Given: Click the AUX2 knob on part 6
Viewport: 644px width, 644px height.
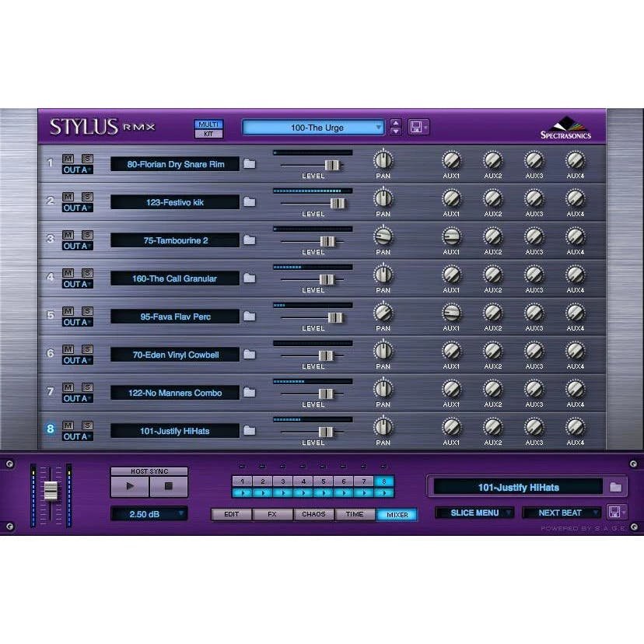Looking at the screenshot, I should 493,351.
